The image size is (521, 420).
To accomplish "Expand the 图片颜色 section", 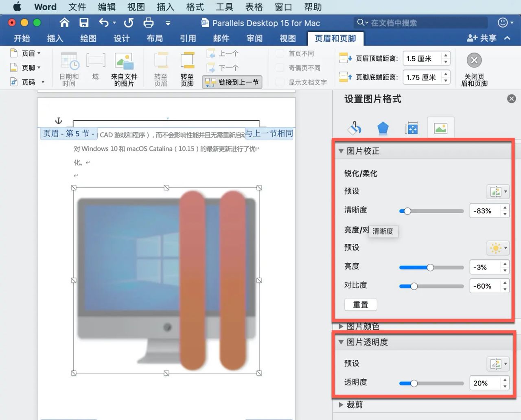I will click(341, 326).
